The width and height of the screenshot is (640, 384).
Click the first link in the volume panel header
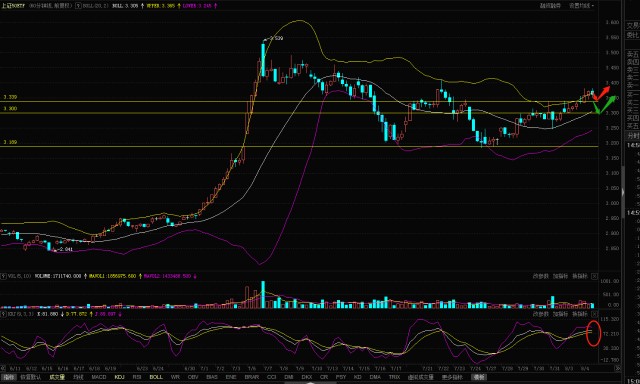(x=541, y=276)
